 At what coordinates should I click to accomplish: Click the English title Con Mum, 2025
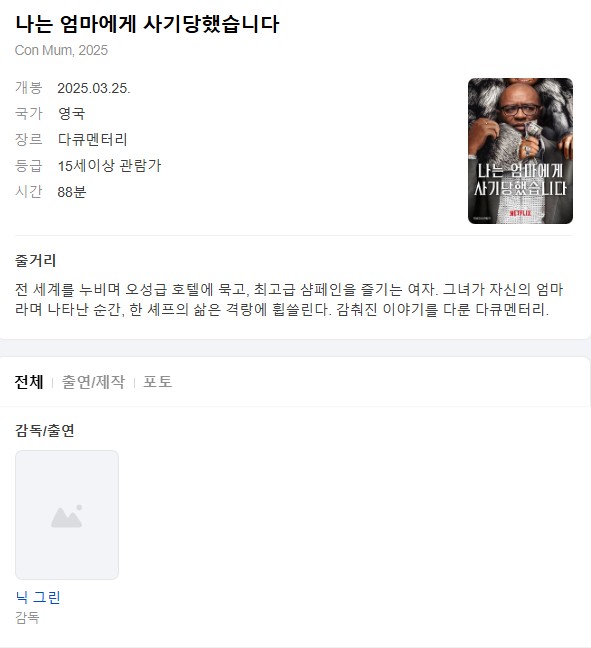(x=61, y=50)
